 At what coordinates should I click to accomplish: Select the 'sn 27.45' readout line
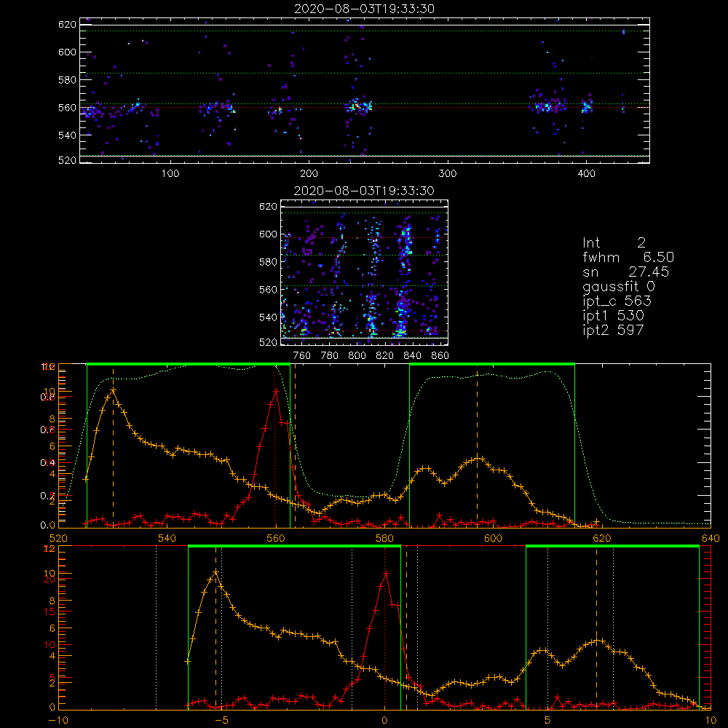point(626,272)
